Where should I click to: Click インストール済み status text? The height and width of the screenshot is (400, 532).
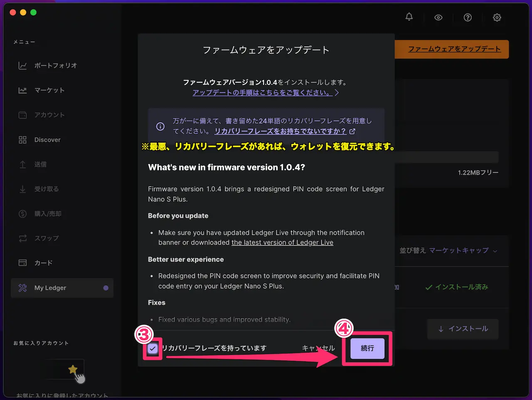461,287
